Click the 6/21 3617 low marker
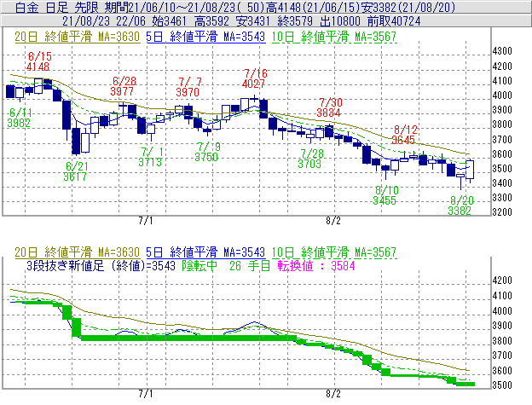 click(x=76, y=171)
